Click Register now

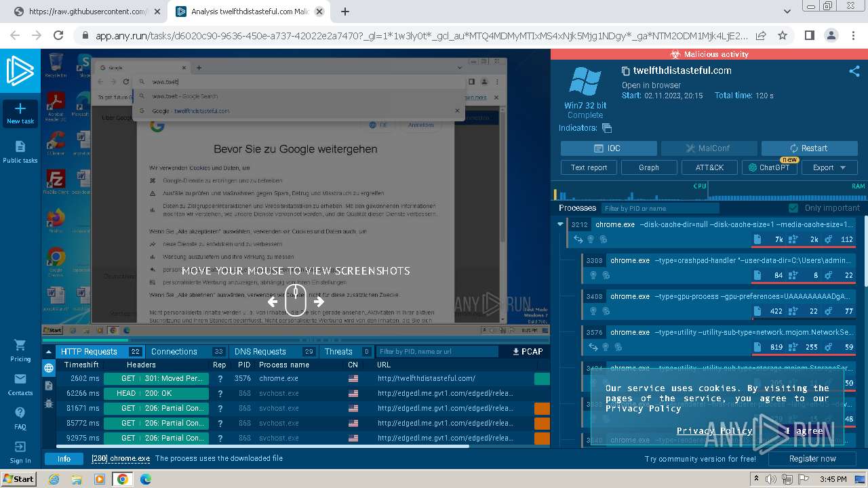[x=812, y=459]
